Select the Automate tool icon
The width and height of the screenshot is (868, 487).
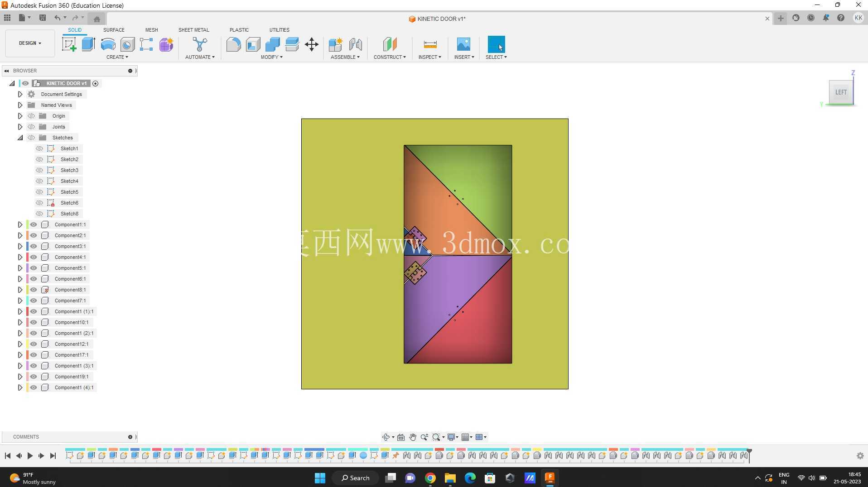click(x=200, y=44)
